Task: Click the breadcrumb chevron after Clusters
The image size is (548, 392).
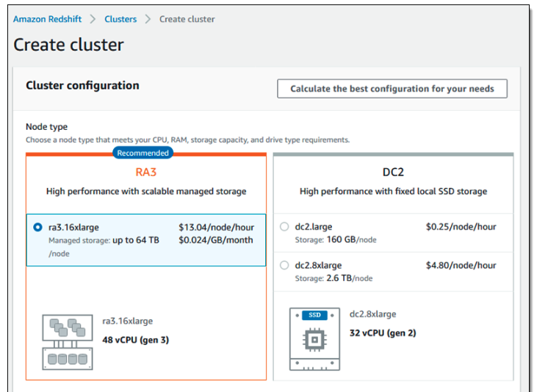Action: click(x=148, y=19)
